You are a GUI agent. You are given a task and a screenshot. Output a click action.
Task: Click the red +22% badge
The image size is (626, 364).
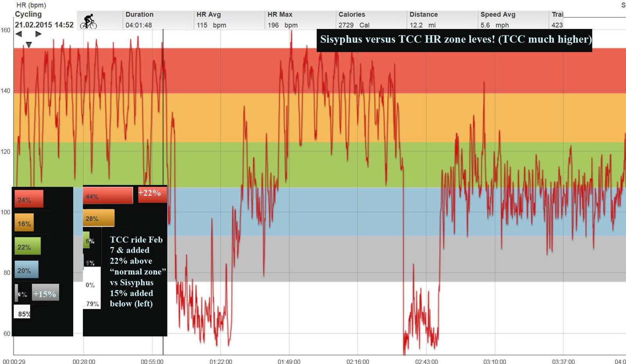pyautogui.click(x=152, y=194)
